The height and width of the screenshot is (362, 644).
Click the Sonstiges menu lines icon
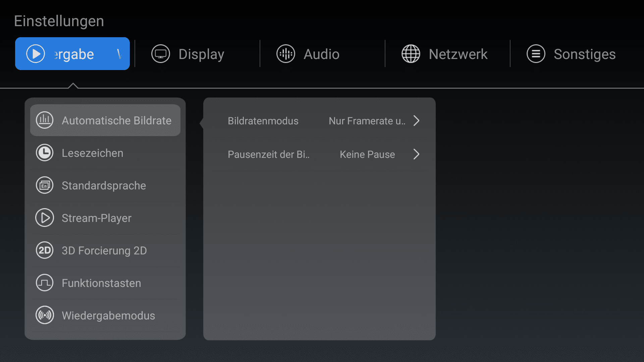[x=536, y=54]
